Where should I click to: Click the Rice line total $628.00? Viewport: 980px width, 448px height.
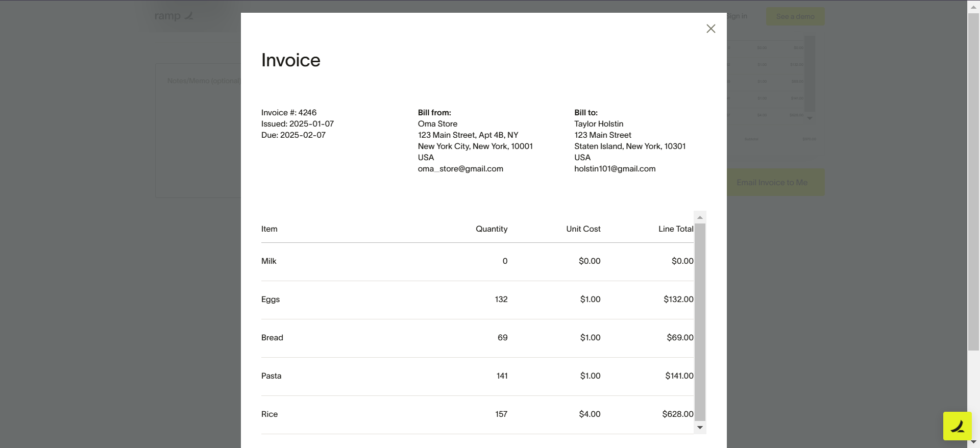tap(677, 414)
